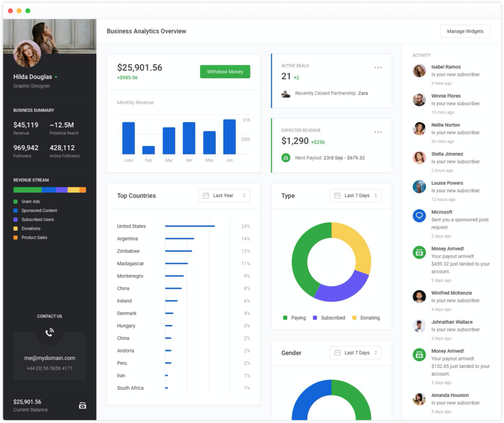Expand the Type Last 7 Days dropdown
The width and height of the screenshot is (504, 423).
(356, 195)
